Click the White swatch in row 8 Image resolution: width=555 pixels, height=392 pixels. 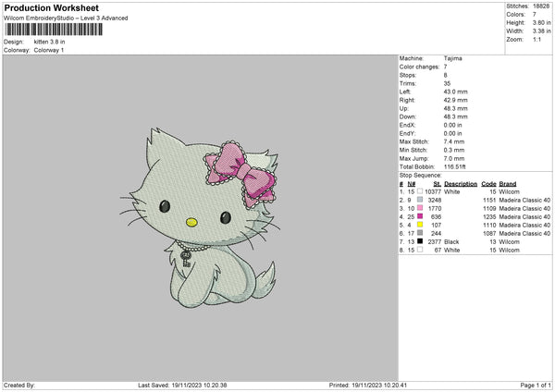coord(420,250)
